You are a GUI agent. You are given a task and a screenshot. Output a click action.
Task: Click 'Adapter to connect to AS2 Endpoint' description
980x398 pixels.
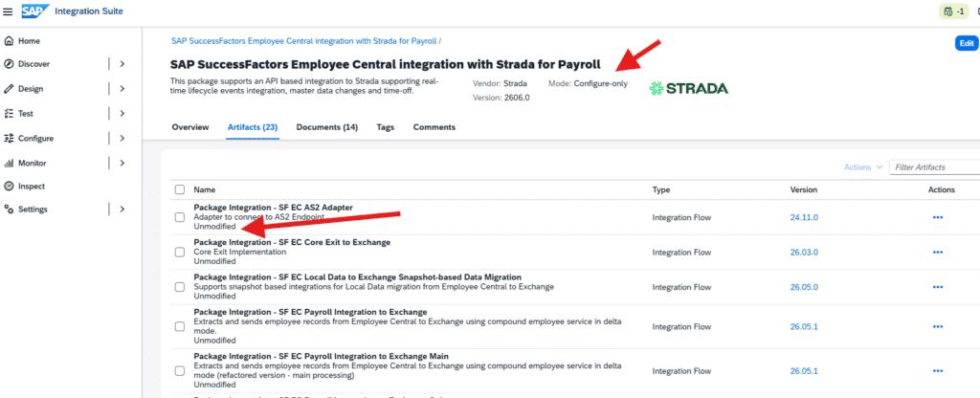[258, 217]
